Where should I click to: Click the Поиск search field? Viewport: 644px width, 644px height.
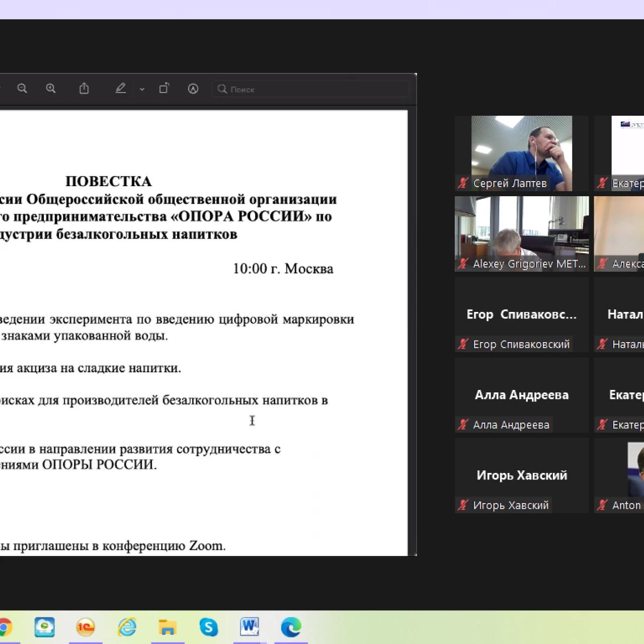pos(310,89)
